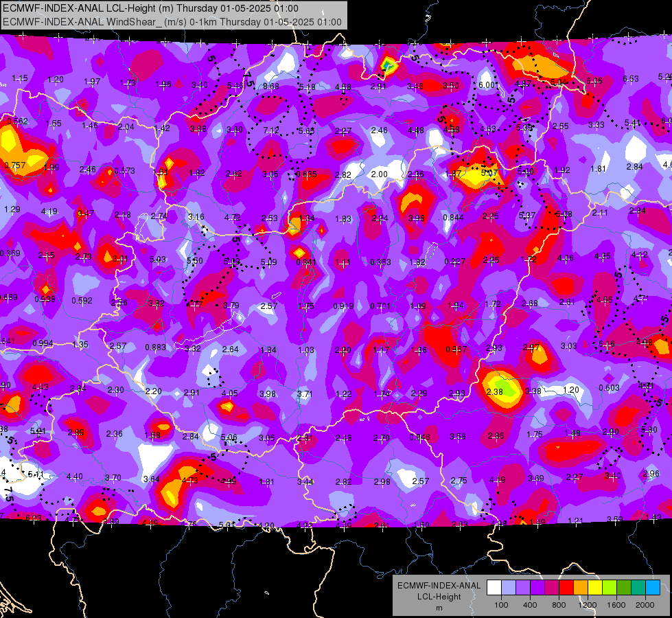Viewport: 672px width, 618px height.
Task: Click the wind shear value 5.07
Action: [489, 173]
